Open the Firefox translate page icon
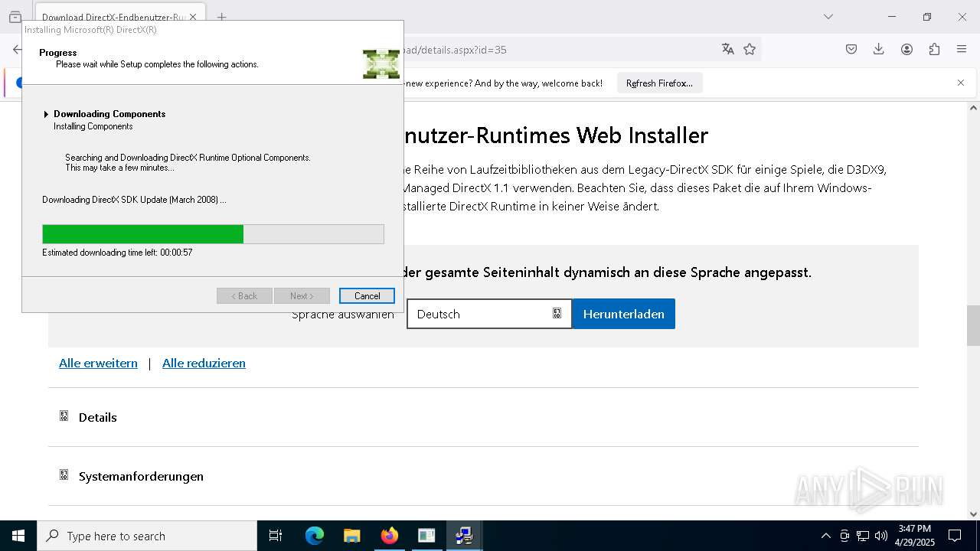980x551 pixels. (x=727, y=49)
